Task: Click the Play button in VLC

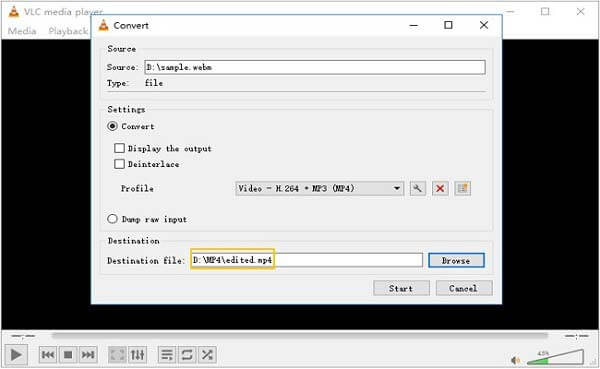Action: click(x=16, y=355)
